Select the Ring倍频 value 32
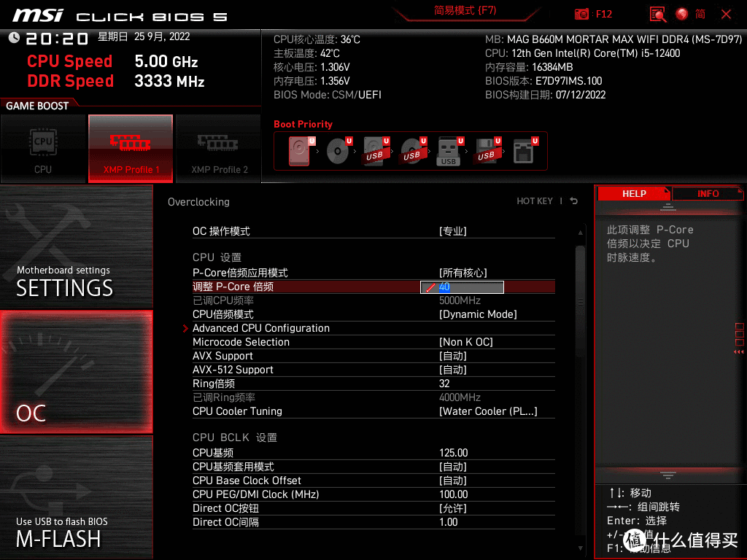747x560 pixels. pyautogui.click(x=444, y=384)
